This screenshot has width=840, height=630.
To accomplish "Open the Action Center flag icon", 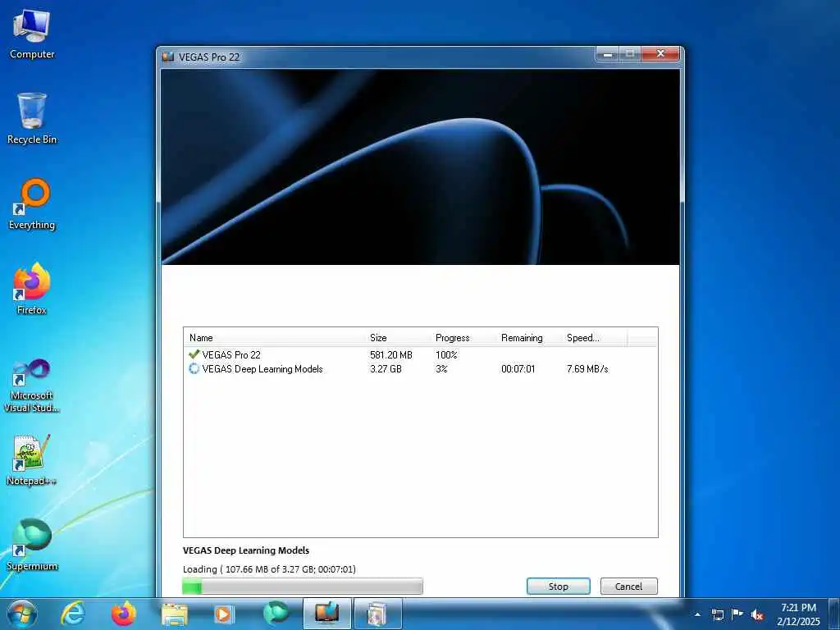I will (x=737, y=614).
